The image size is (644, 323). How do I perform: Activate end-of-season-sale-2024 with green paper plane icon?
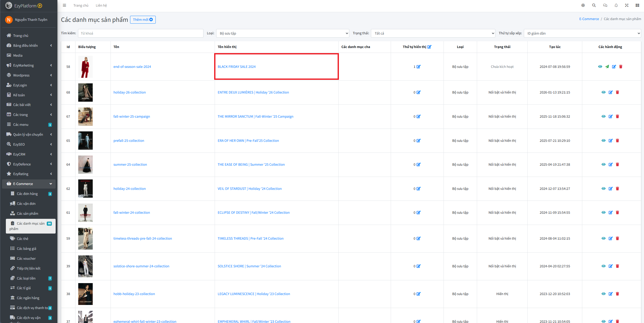607,67
